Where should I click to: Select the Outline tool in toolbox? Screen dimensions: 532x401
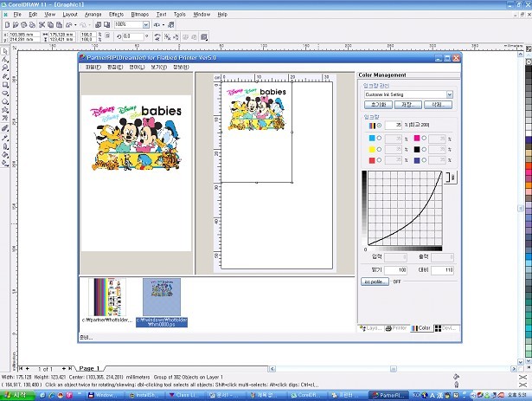coord(4,146)
